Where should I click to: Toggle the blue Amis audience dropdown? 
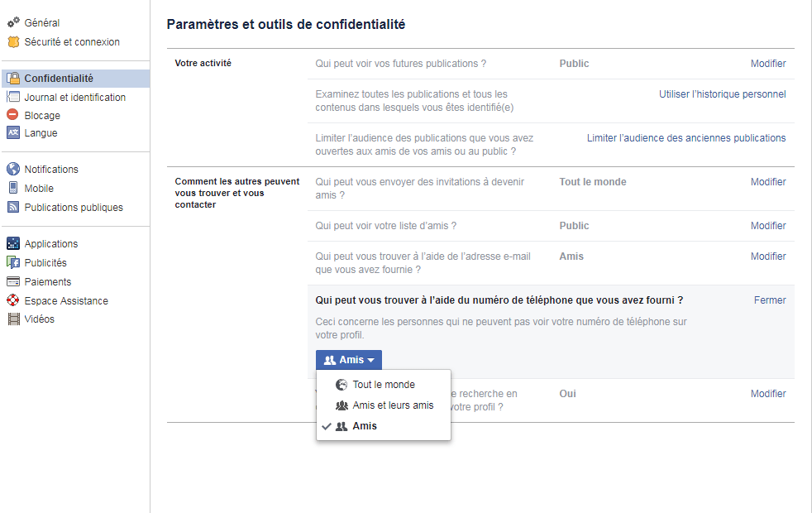349,360
